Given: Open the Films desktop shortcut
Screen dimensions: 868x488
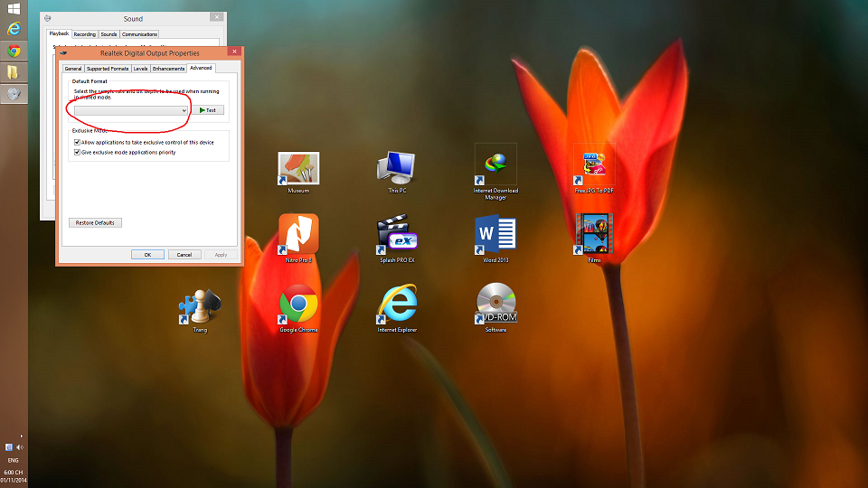Looking at the screenshot, I should (594, 239).
